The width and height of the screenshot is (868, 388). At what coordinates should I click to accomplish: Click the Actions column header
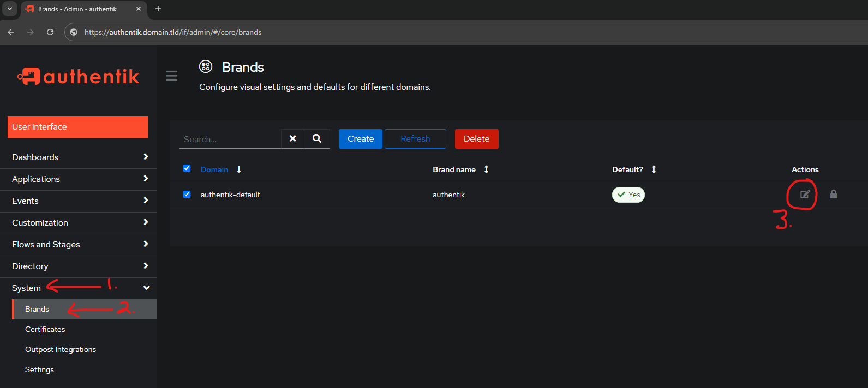tap(805, 169)
